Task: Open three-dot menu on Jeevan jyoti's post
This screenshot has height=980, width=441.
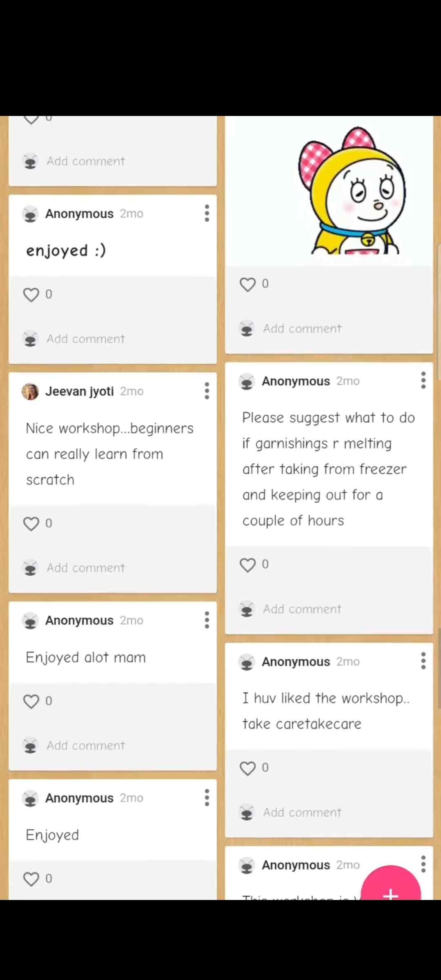Action: (207, 391)
